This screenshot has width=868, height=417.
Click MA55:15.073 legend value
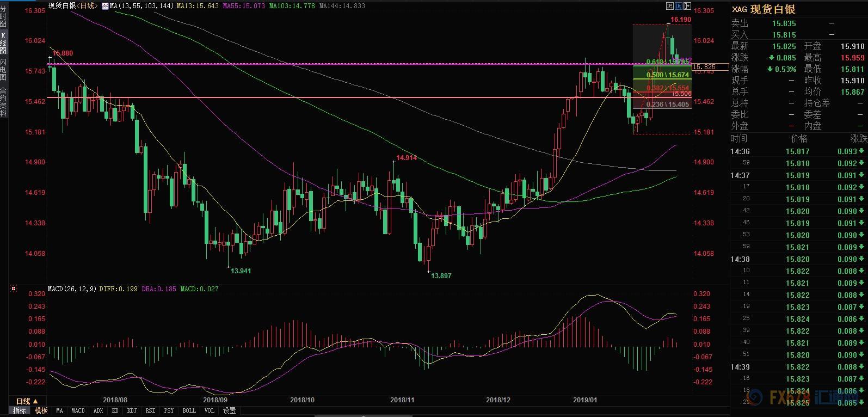244,6
